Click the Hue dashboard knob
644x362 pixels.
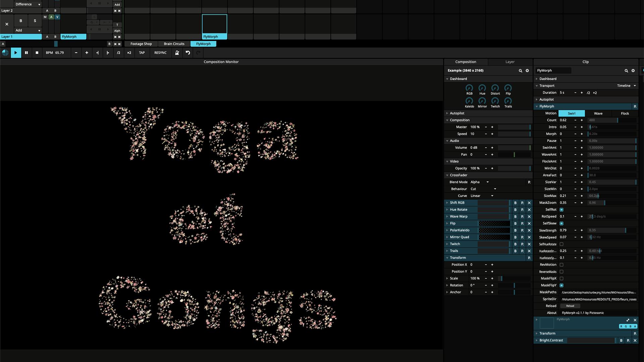point(482,88)
